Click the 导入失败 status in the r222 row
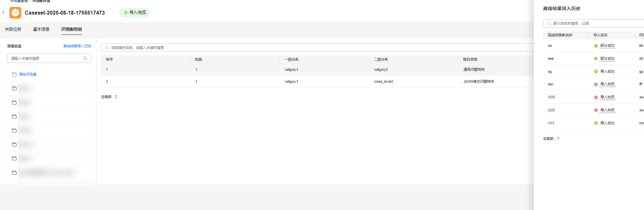644x210 pixels. [x=607, y=110]
